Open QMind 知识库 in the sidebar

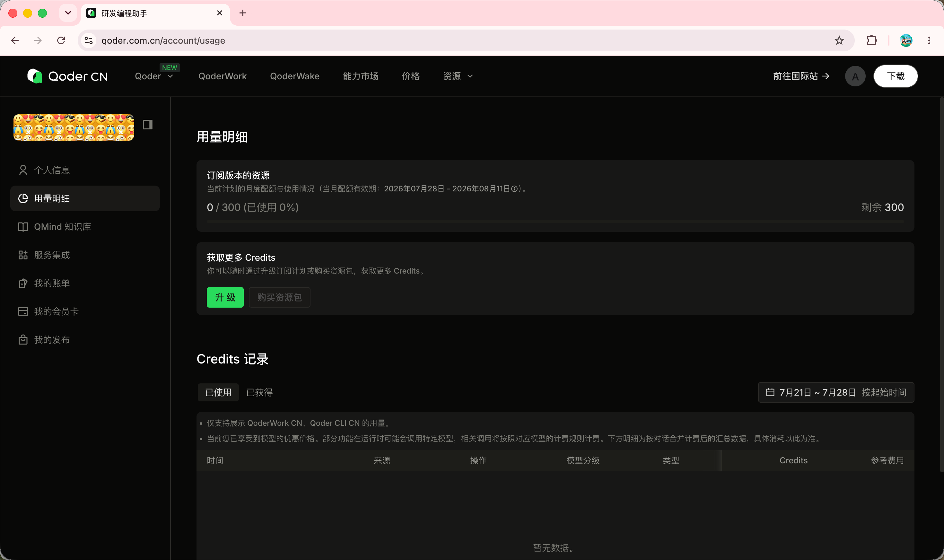point(85,227)
